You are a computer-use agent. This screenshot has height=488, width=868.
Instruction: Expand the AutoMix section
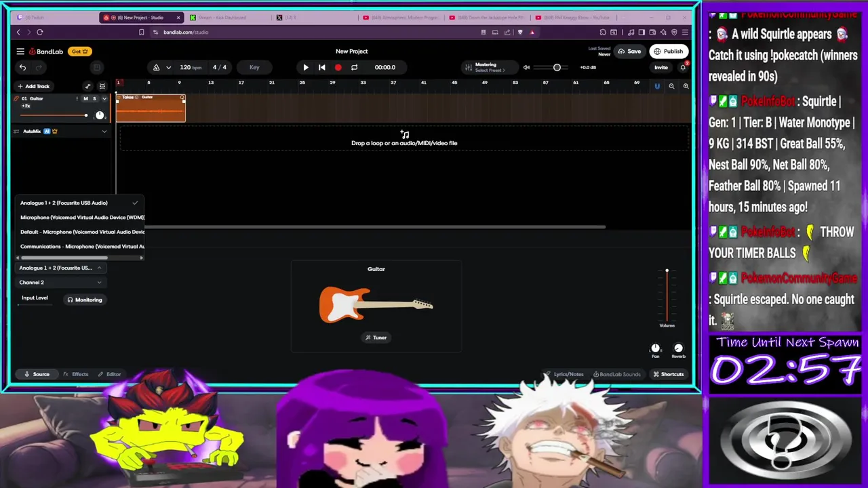click(104, 131)
